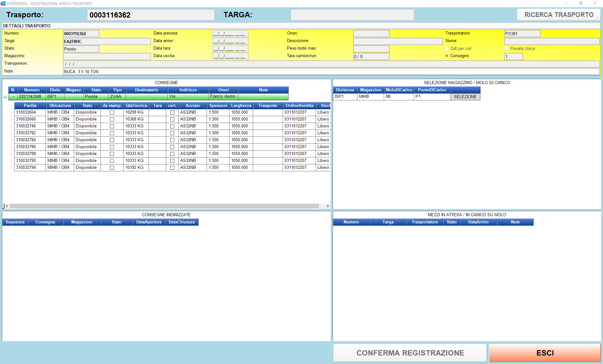The width and height of the screenshot is (603, 364).
Task: Sort by QtaTeorica column header
Action: pos(136,105)
